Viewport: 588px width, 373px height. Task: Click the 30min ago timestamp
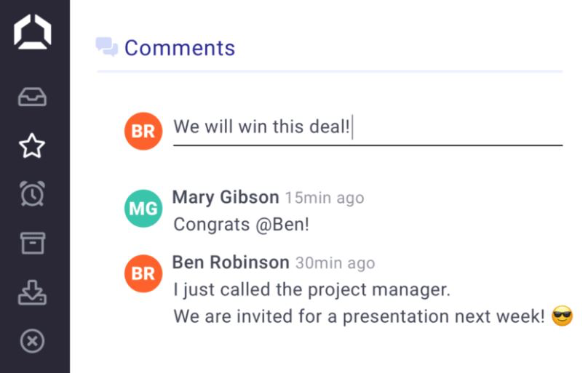click(x=335, y=262)
